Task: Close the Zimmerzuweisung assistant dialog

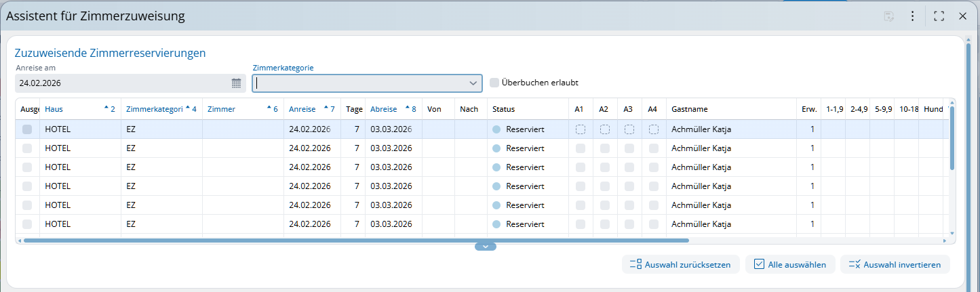Action: click(962, 16)
